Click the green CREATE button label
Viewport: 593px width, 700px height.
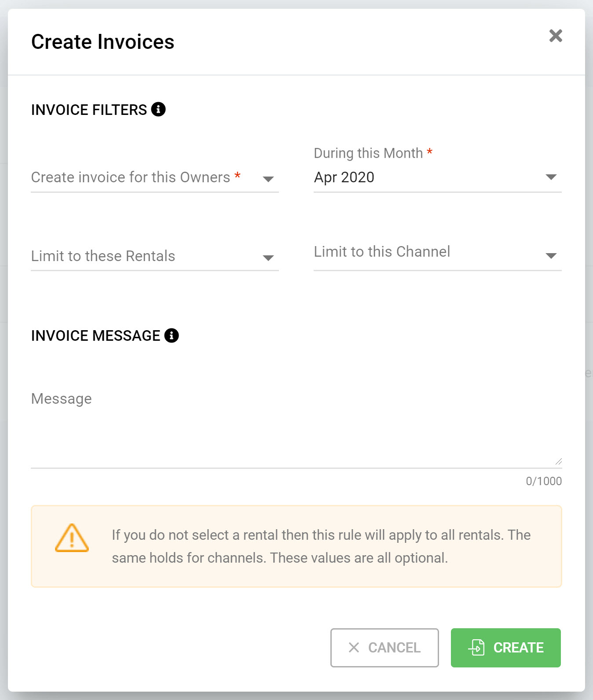[519, 648]
